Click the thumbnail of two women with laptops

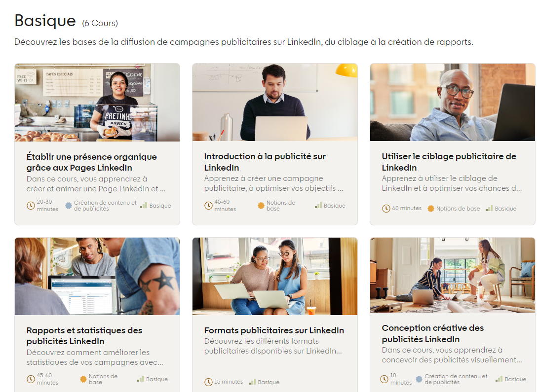pyautogui.click(x=275, y=276)
